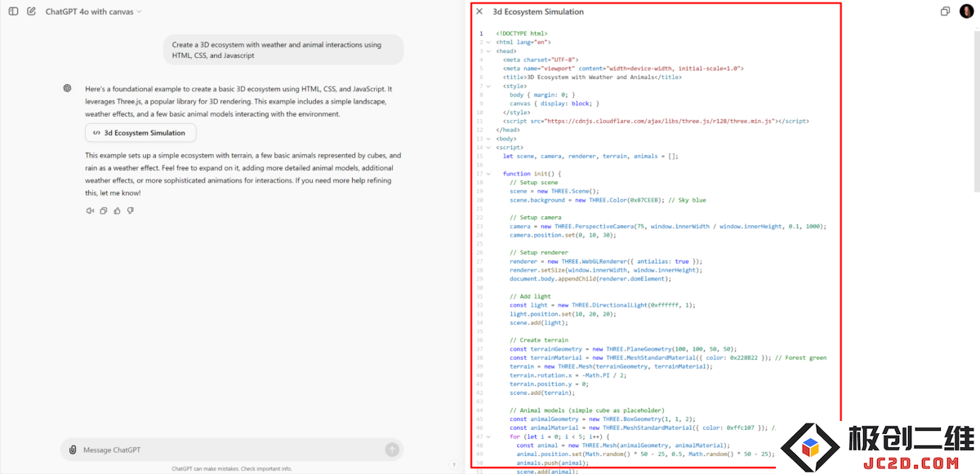Viewport: 980px width, 474px height.
Task: Click the '// Add light' comment
Action: tap(531, 296)
